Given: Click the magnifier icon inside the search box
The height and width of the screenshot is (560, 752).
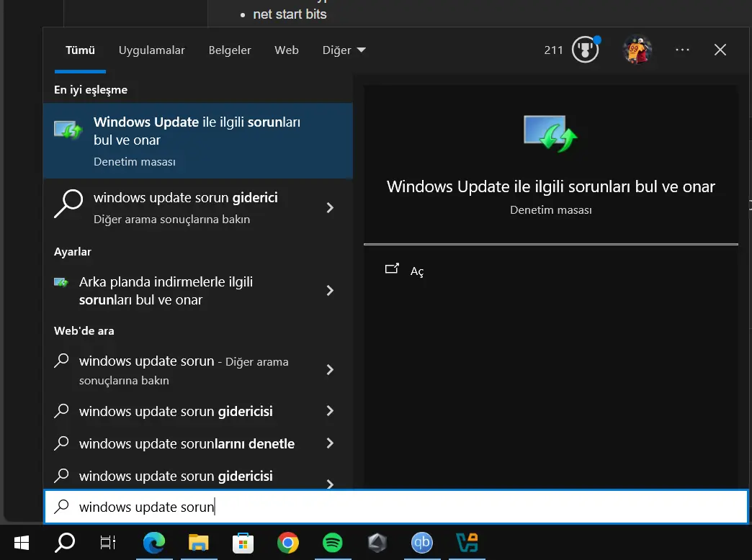Looking at the screenshot, I should click(x=61, y=506).
